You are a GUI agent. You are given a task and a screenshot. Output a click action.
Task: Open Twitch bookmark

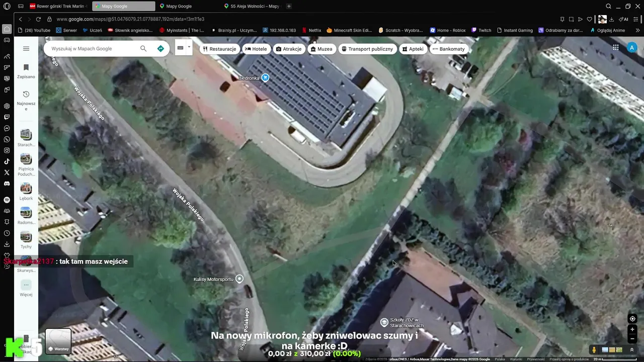pos(481,30)
